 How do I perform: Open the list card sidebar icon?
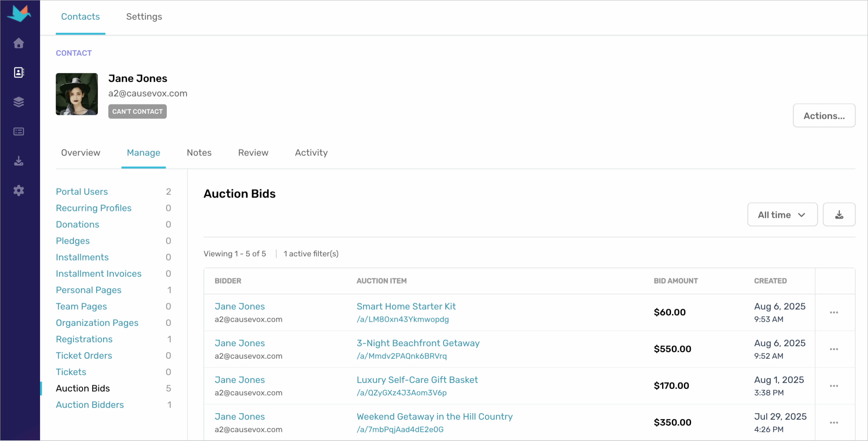coord(19,132)
